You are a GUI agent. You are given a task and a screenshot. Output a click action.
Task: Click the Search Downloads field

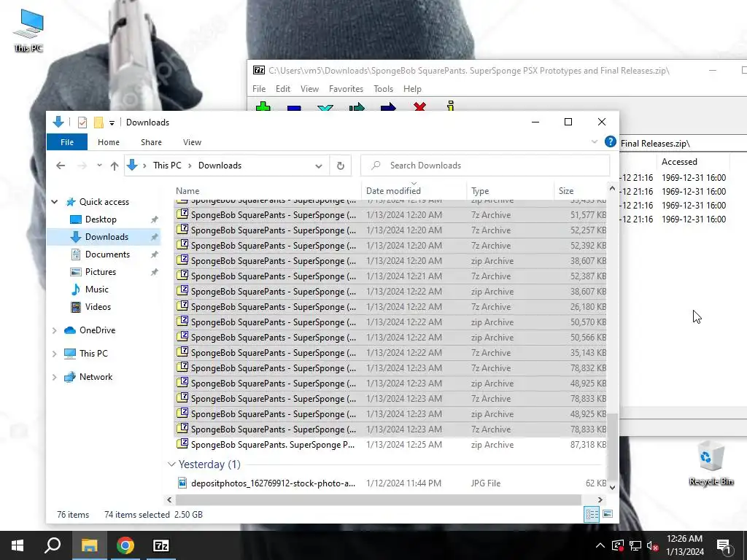coord(485,166)
